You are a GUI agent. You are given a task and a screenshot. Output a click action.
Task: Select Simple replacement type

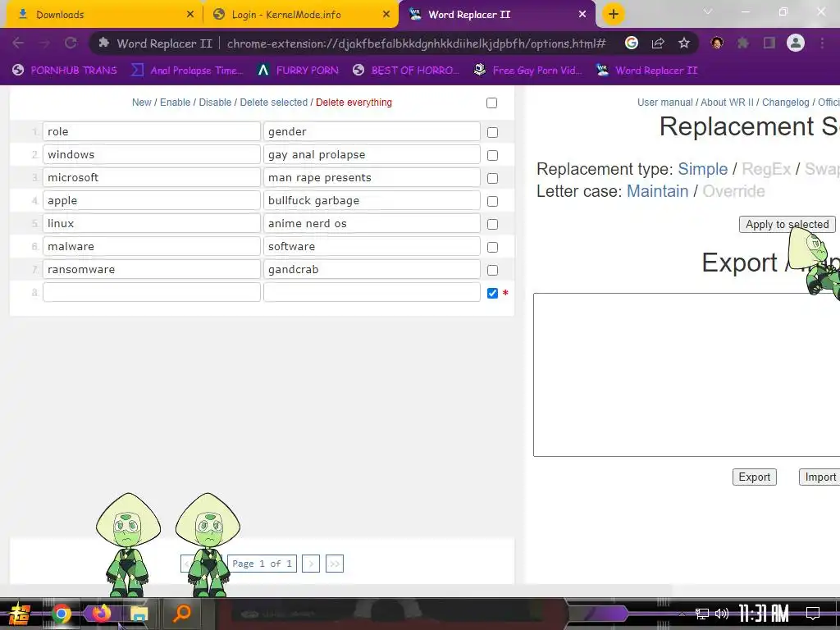pos(703,169)
